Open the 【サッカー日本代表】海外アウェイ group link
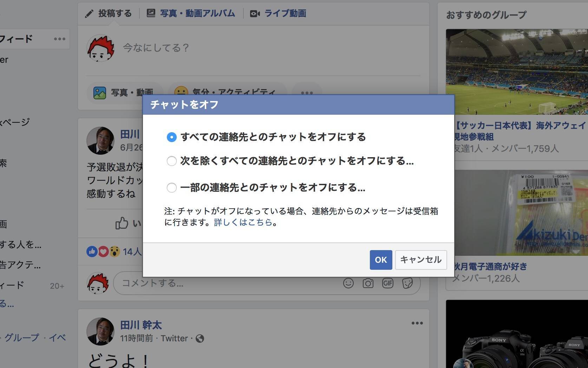 pos(521,131)
